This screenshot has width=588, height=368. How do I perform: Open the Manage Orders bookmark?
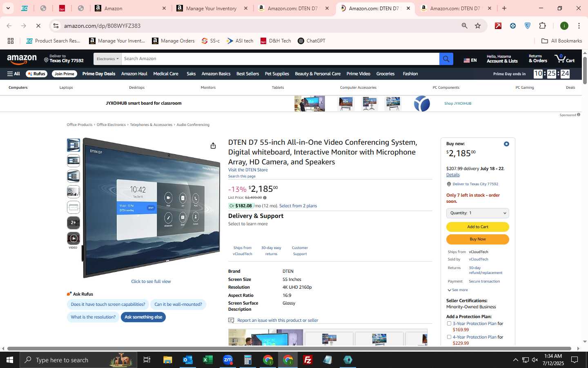click(173, 41)
